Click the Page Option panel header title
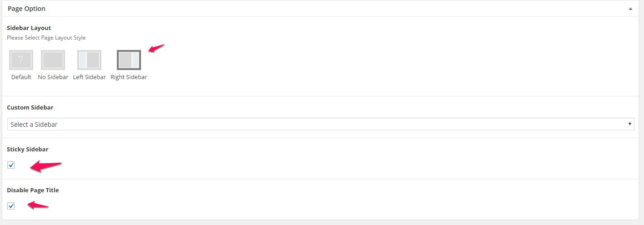This screenshot has height=225, width=644. [x=26, y=9]
